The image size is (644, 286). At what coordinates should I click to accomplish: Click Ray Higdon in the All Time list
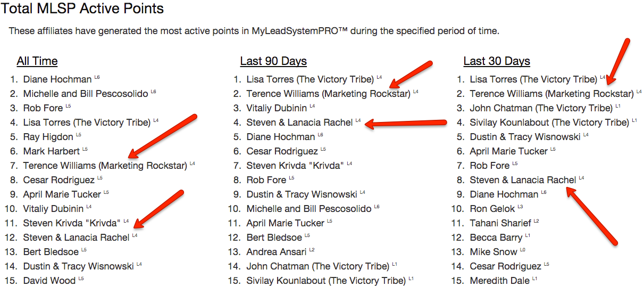pos(48,137)
